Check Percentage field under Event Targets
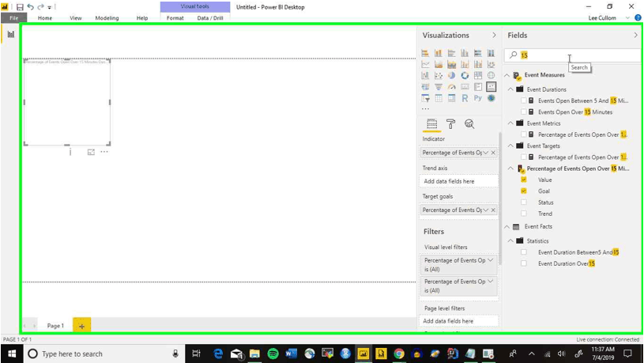 click(524, 157)
